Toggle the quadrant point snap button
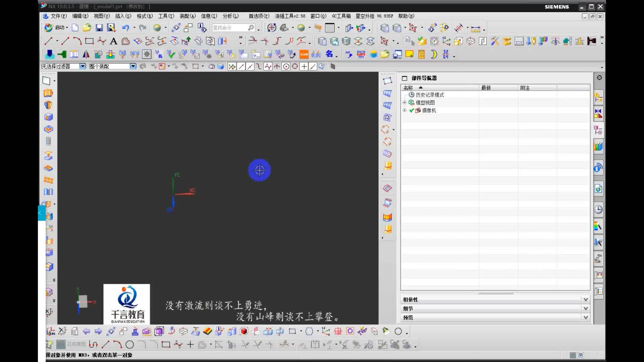The image size is (644, 362). point(295,66)
